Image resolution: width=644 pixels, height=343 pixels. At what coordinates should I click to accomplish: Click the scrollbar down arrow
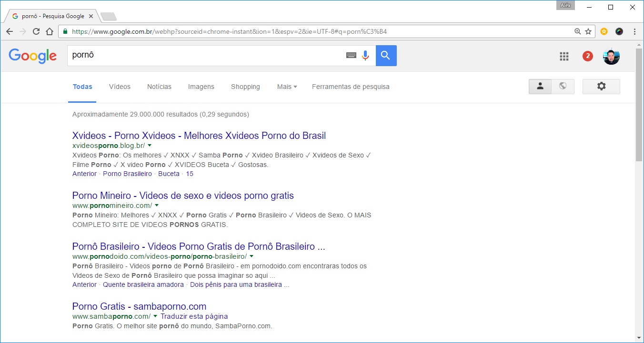pos(639,338)
